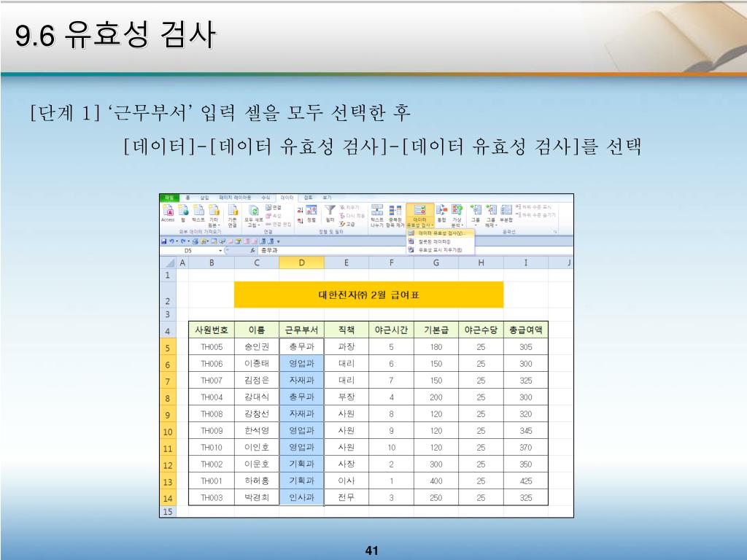Select column G header

point(436,262)
